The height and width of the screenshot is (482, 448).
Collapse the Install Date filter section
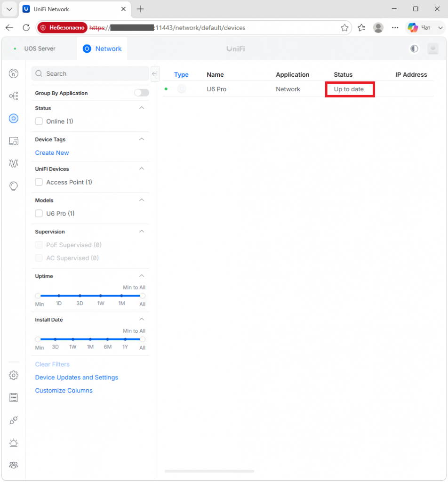(x=142, y=320)
